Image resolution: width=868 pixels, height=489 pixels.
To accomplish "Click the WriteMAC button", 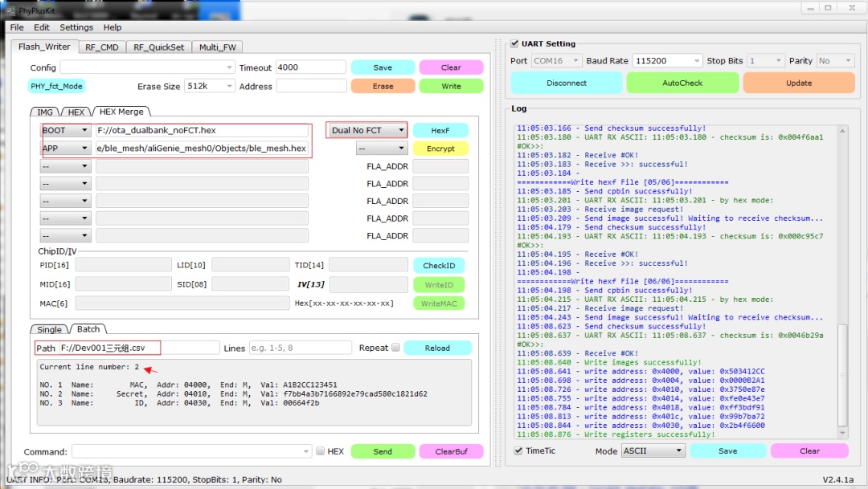I will pos(439,304).
